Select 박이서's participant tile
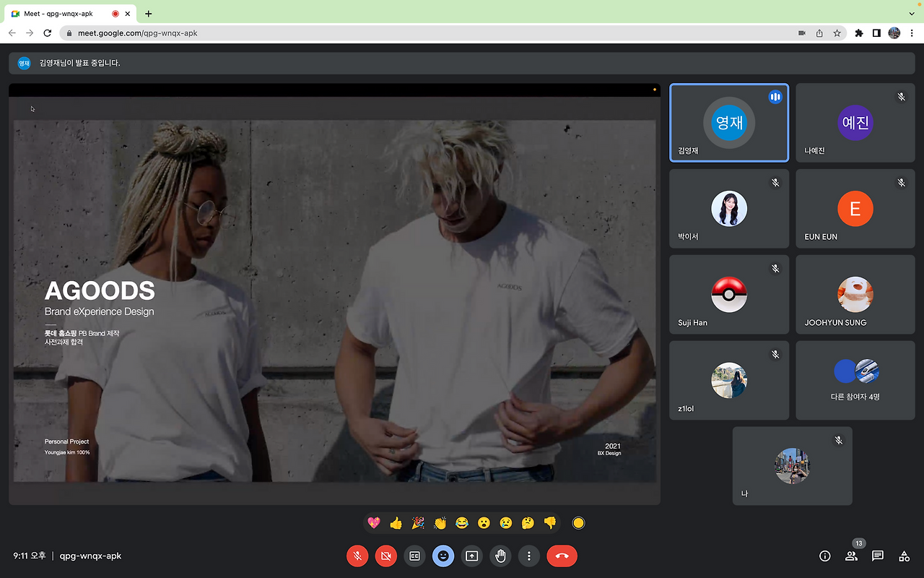924x578 pixels. [x=729, y=209]
